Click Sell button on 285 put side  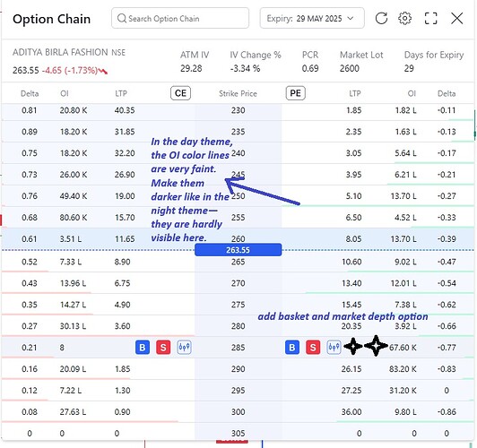tap(313, 347)
